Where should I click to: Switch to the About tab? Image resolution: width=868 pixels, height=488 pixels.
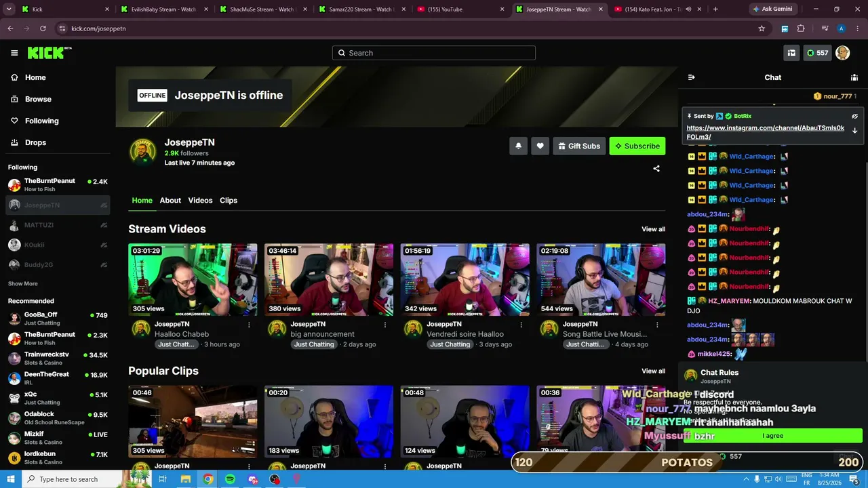click(170, 201)
